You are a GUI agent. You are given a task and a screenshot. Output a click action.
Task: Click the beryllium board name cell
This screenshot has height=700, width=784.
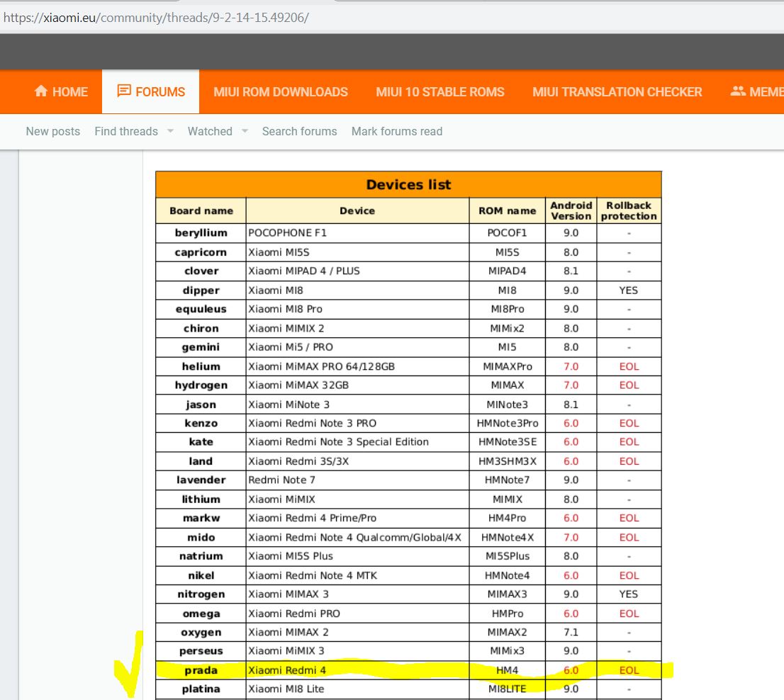point(201,233)
